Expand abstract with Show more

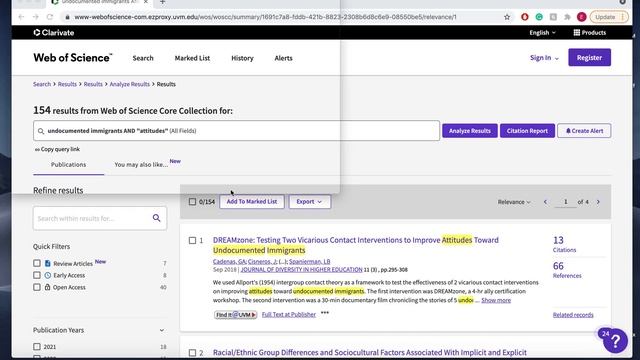[x=496, y=300]
